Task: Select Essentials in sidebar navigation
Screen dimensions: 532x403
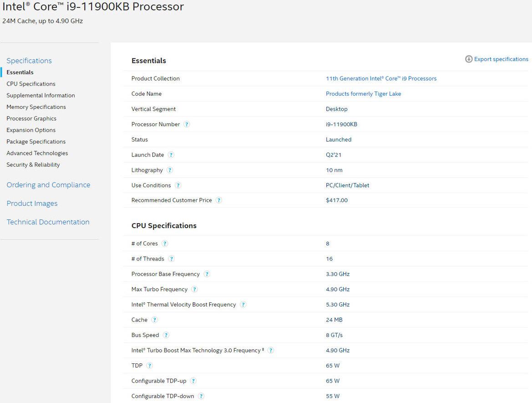Action: (x=20, y=72)
